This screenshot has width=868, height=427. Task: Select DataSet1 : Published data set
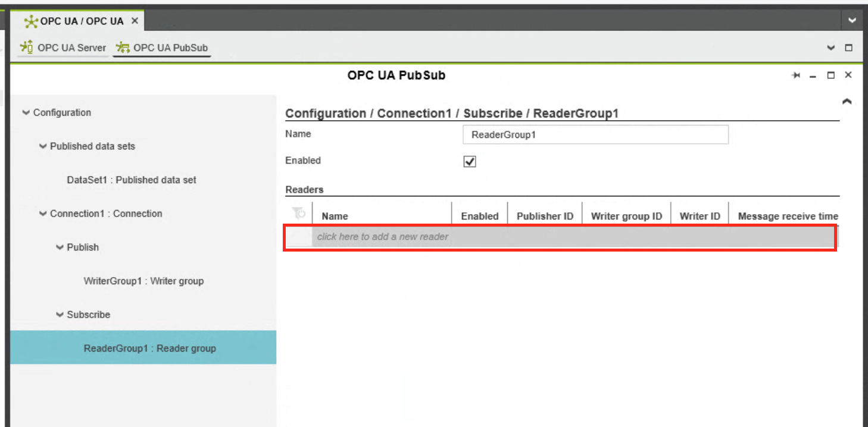pos(132,180)
